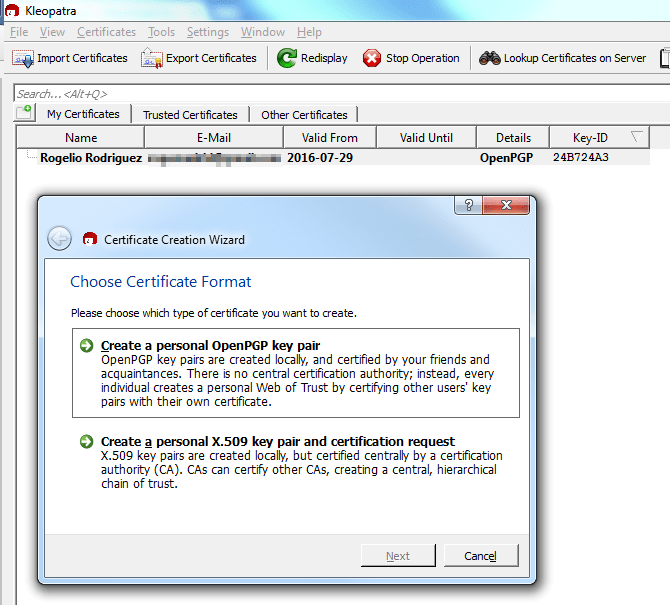Choose Create a personal OpenPGP key pair
This screenshot has width=670, height=605.
point(210,346)
